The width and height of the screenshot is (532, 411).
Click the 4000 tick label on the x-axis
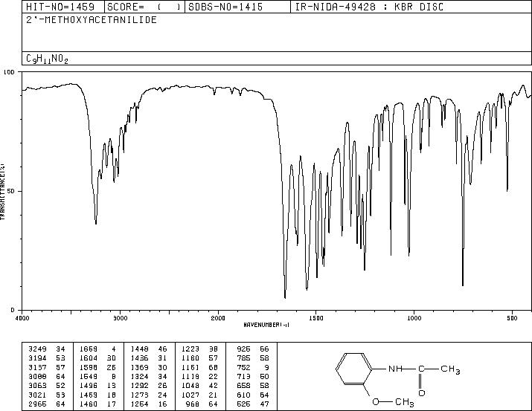[x=22, y=318]
